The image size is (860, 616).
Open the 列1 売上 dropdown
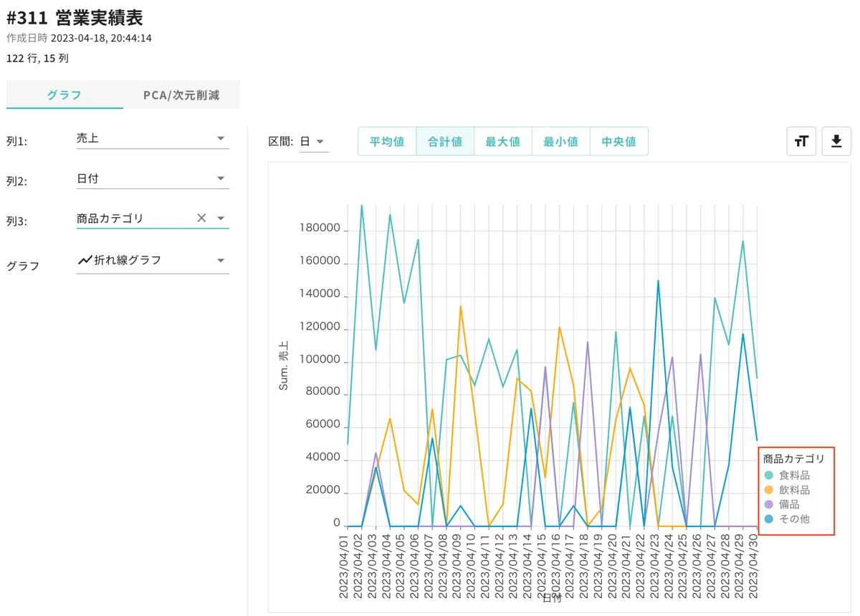point(153,138)
